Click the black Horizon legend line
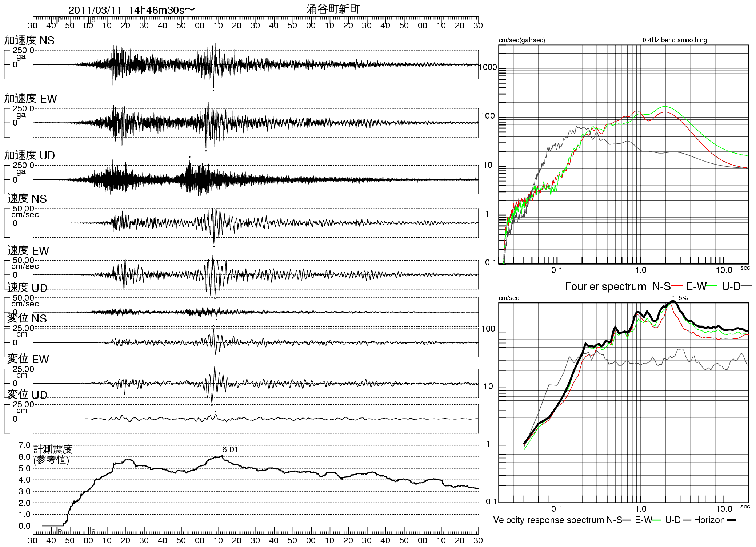The width and height of the screenshot is (756, 547). pyautogui.click(x=731, y=520)
